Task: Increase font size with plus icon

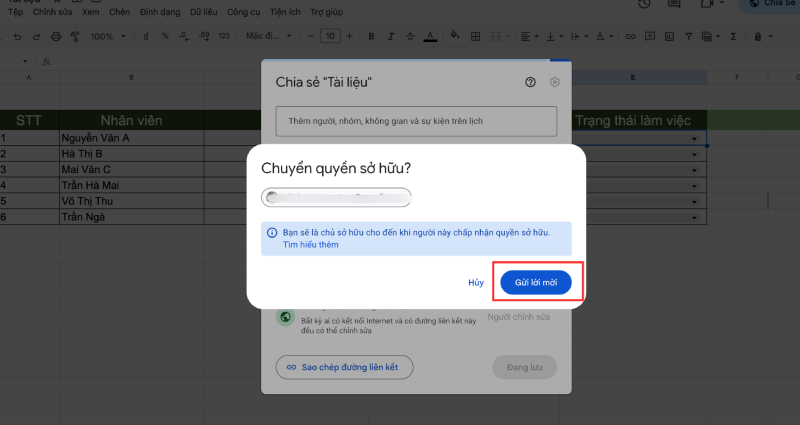Action: pos(349,36)
